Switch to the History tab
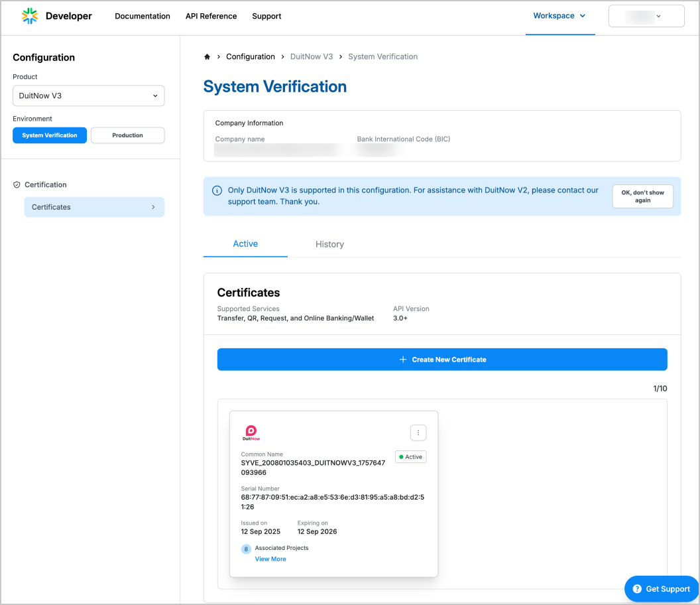The width and height of the screenshot is (700, 605). coord(329,244)
